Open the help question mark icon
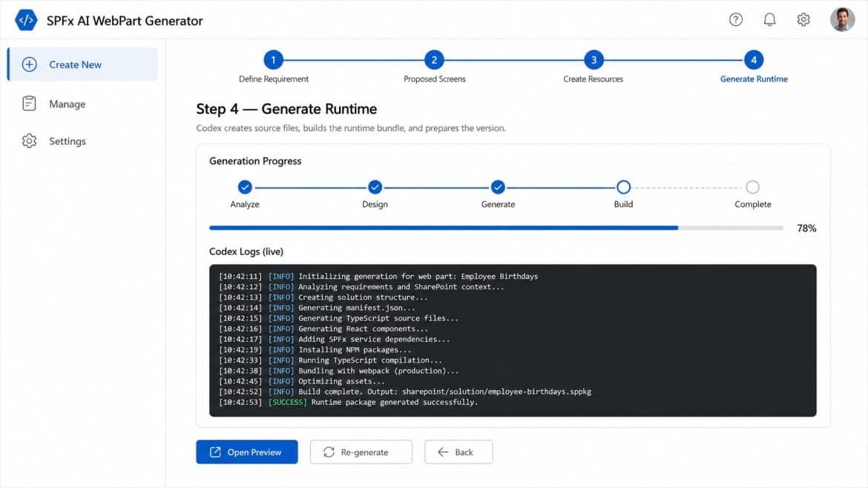 [x=736, y=20]
